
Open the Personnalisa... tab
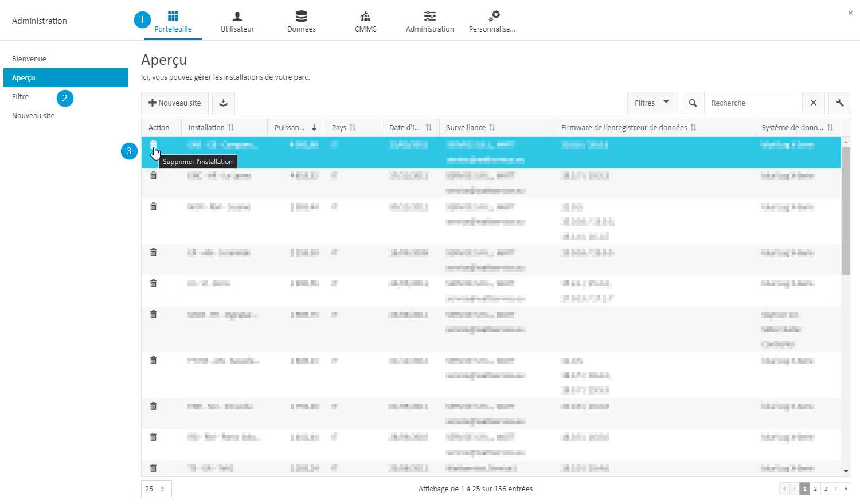pos(492,22)
